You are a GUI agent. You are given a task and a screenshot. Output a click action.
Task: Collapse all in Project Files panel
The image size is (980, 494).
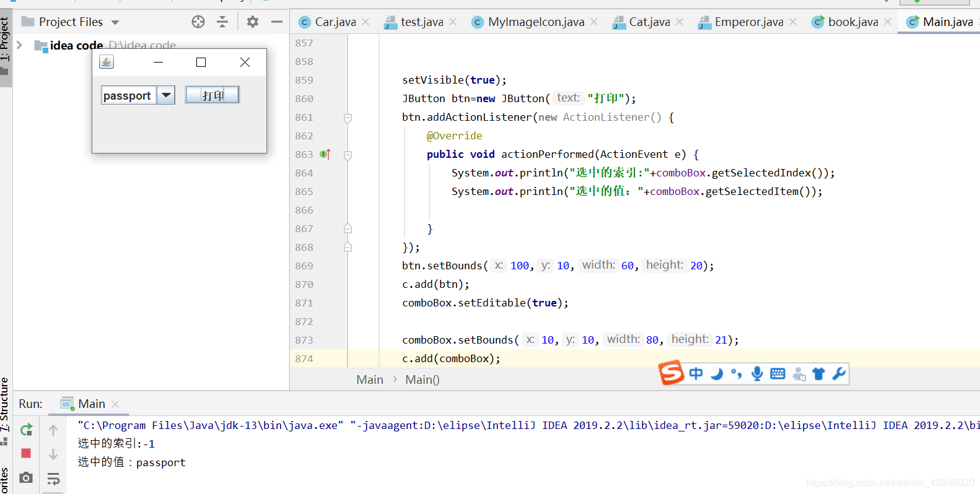click(222, 22)
